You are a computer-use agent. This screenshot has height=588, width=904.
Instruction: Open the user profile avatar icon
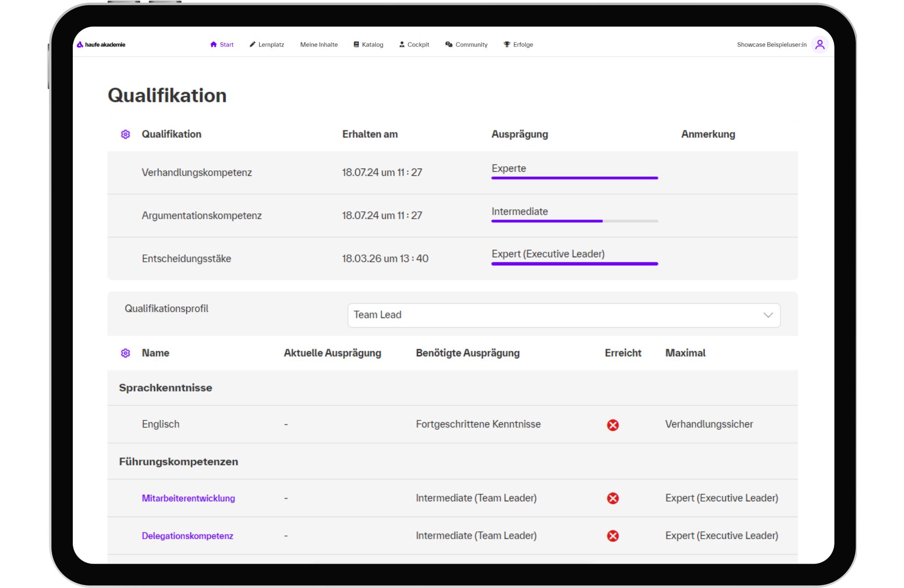coord(820,45)
